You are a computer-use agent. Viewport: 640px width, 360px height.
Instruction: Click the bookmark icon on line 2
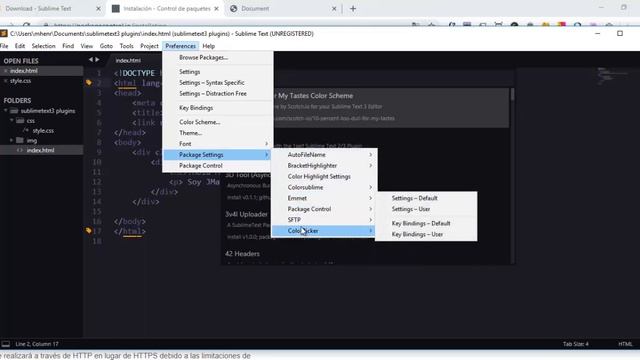point(89,82)
